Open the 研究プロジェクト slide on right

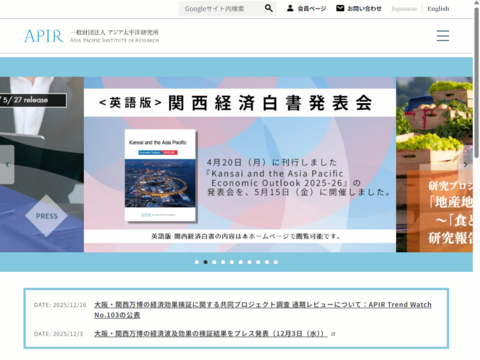434,165
